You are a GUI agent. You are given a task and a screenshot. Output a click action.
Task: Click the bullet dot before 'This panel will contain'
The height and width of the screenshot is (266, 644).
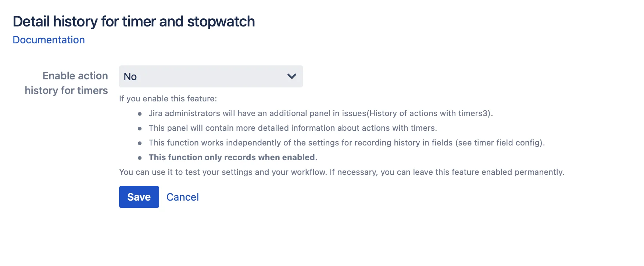(140, 129)
